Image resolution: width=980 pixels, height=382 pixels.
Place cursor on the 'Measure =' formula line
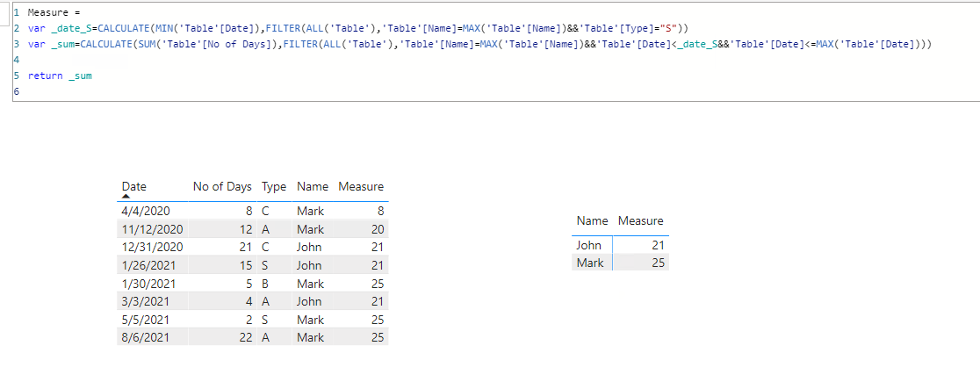54,12
